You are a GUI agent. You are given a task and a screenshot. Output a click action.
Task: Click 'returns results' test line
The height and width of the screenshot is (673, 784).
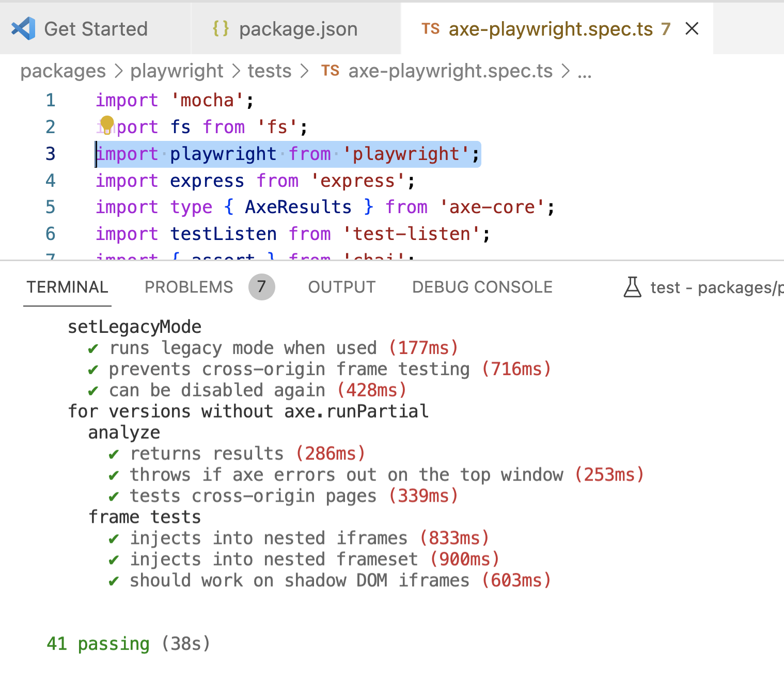tap(207, 454)
